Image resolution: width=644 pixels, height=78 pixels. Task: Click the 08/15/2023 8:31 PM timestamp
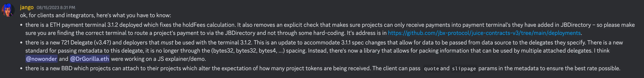56,8
